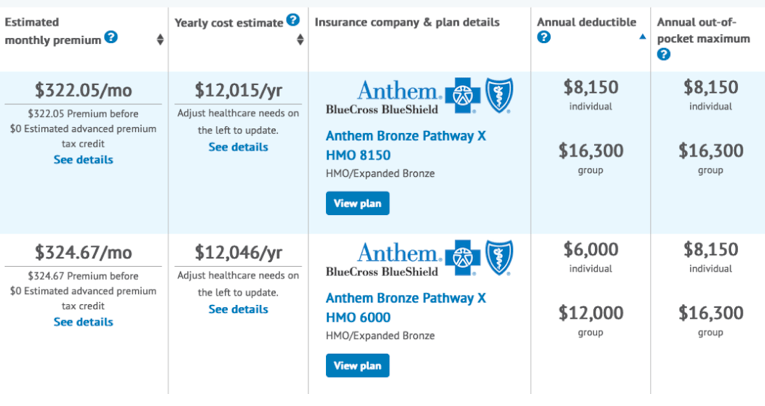See details under $324.67 premium
765x406 pixels.
tap(83, 322)
